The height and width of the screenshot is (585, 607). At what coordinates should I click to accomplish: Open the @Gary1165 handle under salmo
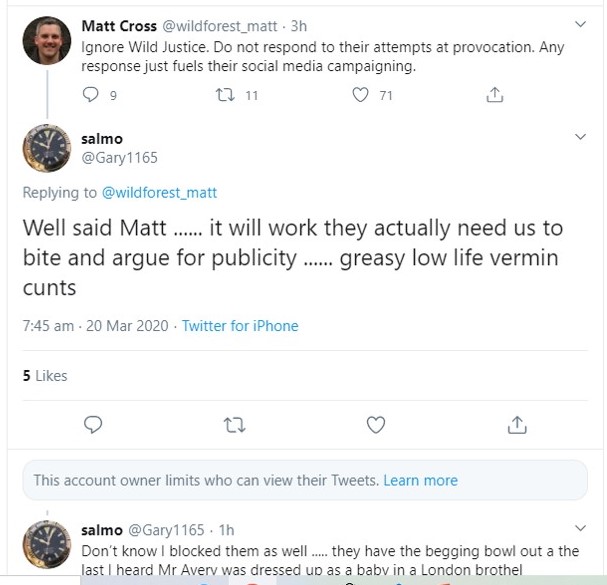point(119,158)
